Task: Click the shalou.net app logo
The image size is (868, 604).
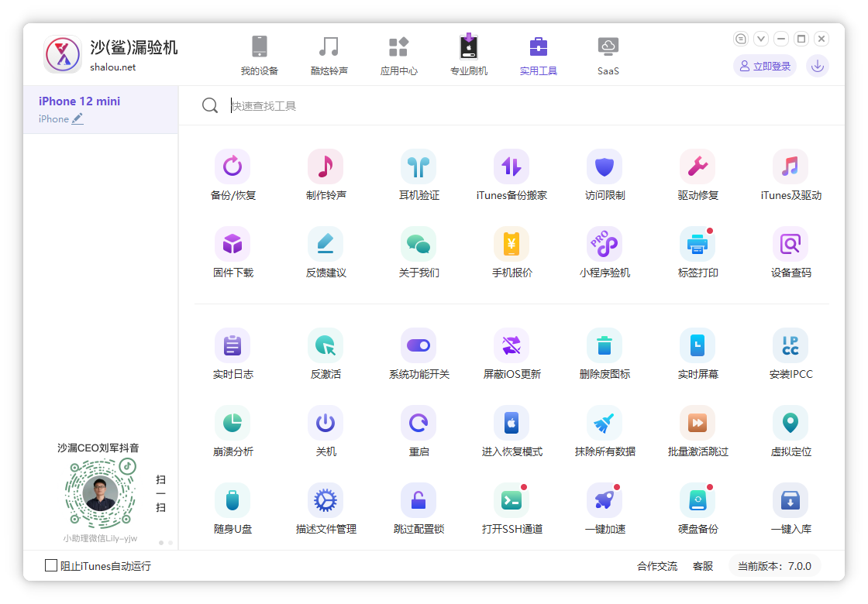Action: [x=63, y=54]
